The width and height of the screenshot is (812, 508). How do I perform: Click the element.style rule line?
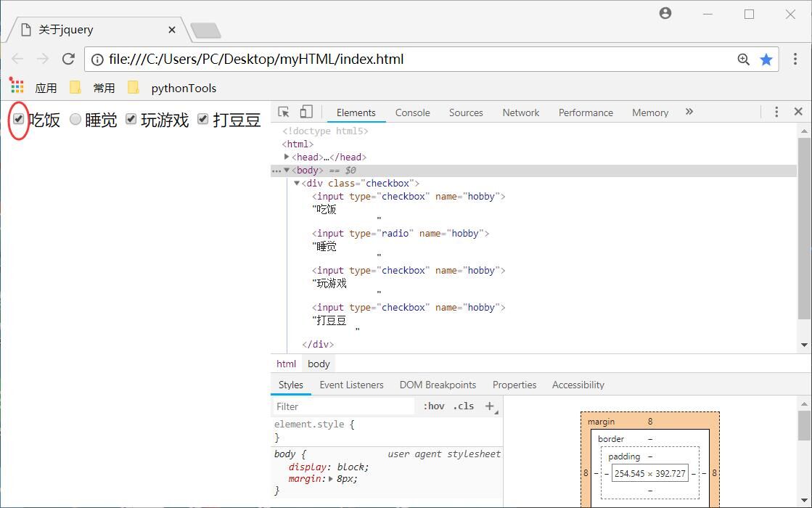[314, 425]
